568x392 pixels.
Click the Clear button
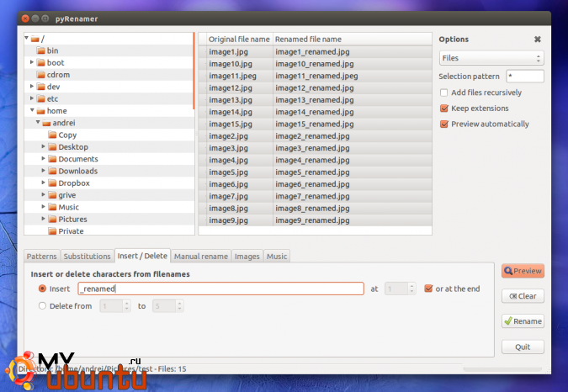click(x=523, y=296)
